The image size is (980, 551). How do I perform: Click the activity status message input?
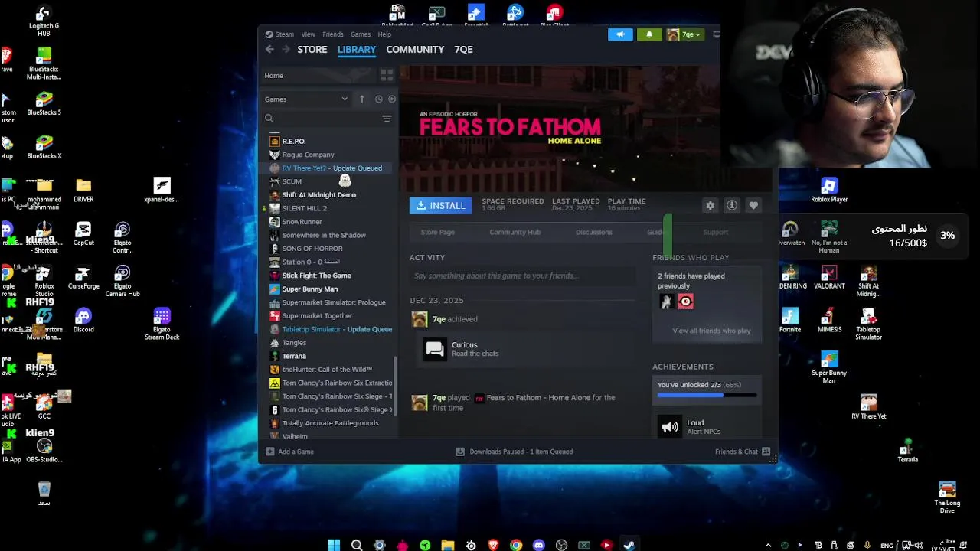[x=524, y=275]
